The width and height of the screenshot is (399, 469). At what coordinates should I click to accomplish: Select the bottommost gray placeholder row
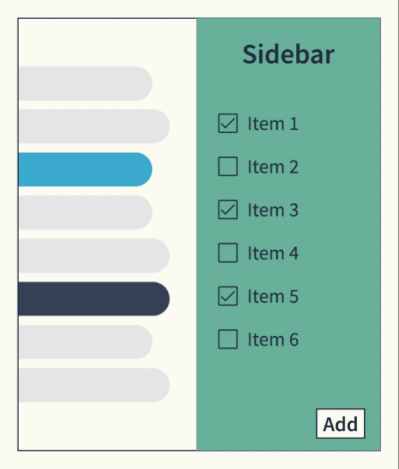pyautogui.click(x=94, y=385)
